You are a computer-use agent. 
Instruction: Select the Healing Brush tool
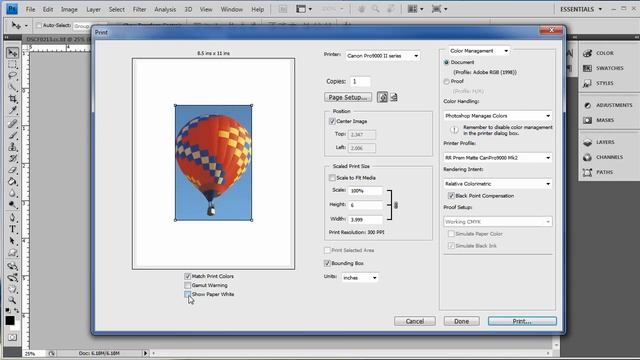[x=13, y=124]
